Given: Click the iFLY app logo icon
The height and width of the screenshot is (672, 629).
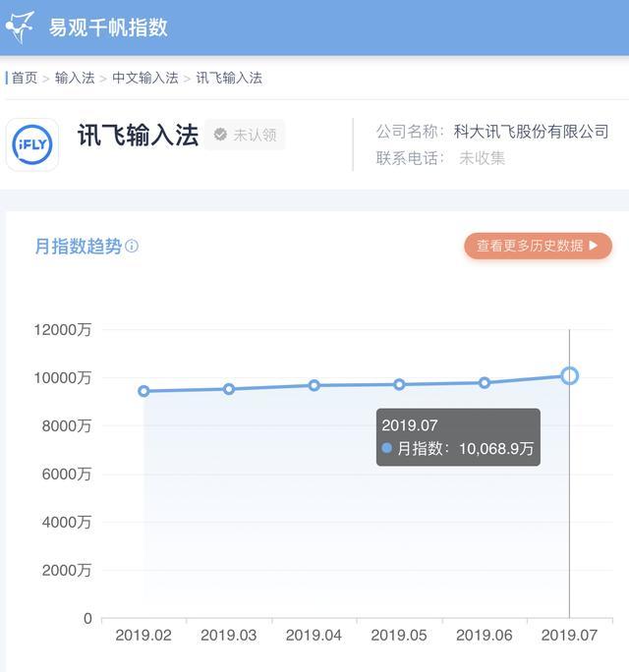Looking at the screenshot, I should (x=32, y=144).
